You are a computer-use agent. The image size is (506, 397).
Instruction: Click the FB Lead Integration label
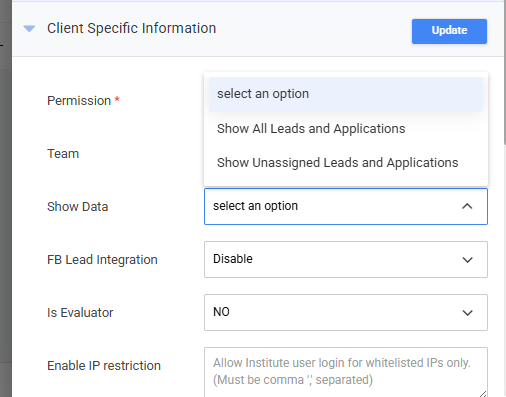point(102,260)
